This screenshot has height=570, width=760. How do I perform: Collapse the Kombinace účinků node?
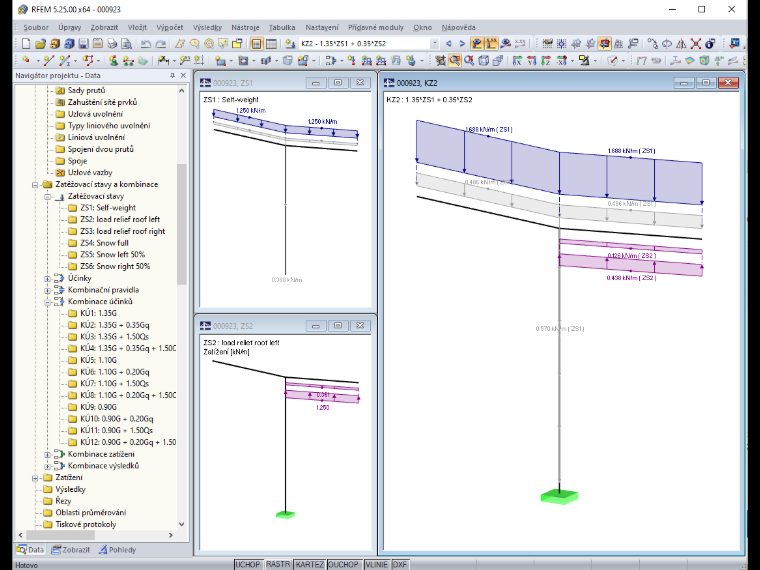pos(48,302)
